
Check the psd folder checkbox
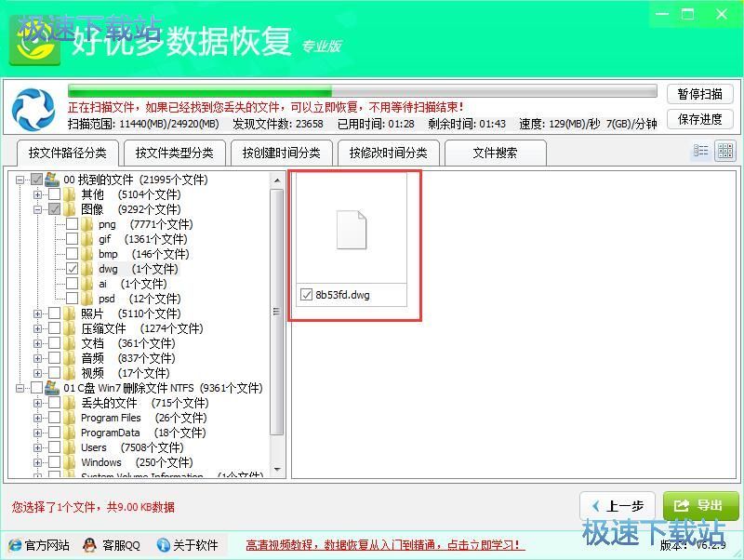click(73, 299)
